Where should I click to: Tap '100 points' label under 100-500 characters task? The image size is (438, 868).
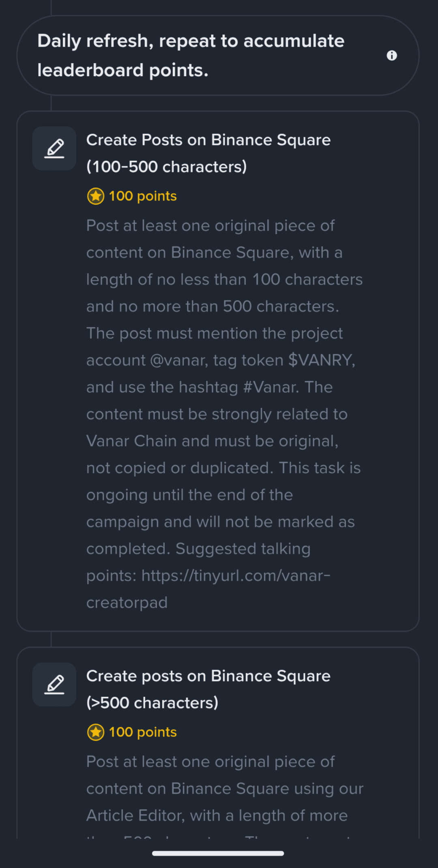(142, 196)
